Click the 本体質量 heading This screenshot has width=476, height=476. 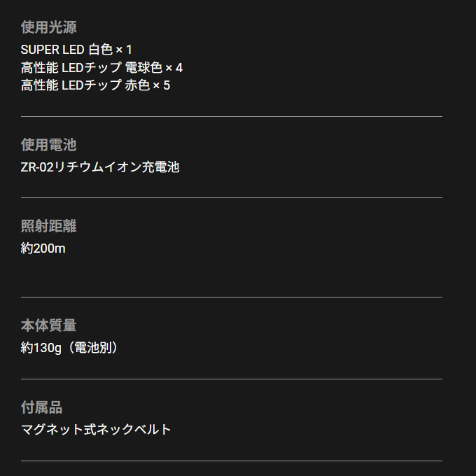(48, 325)
